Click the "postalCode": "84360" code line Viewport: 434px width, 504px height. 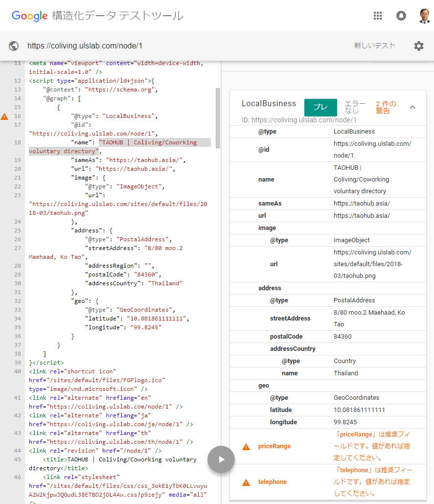click(x=123, y=275)
